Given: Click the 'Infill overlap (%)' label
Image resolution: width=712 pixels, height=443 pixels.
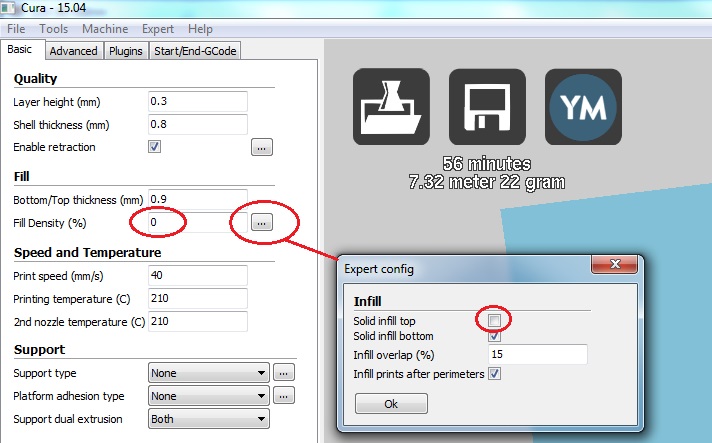Looking at the screenshot, I should [394, 355].
